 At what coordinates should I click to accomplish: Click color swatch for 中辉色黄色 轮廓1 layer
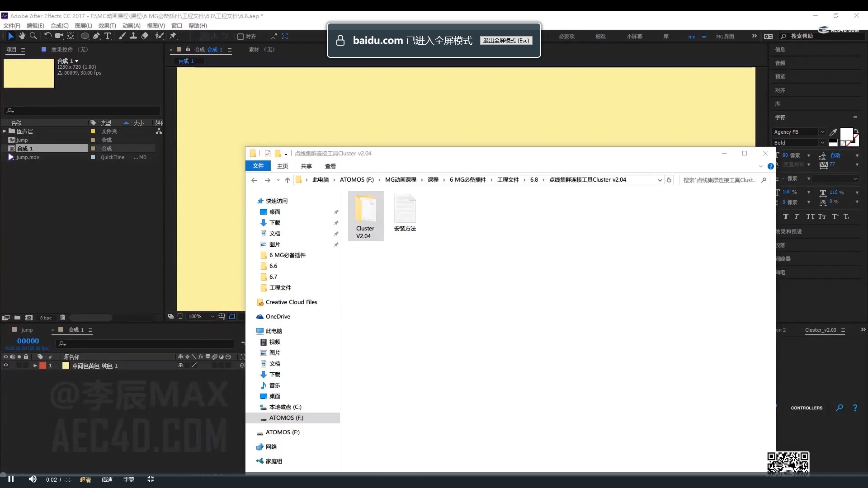tap(66, 366)
